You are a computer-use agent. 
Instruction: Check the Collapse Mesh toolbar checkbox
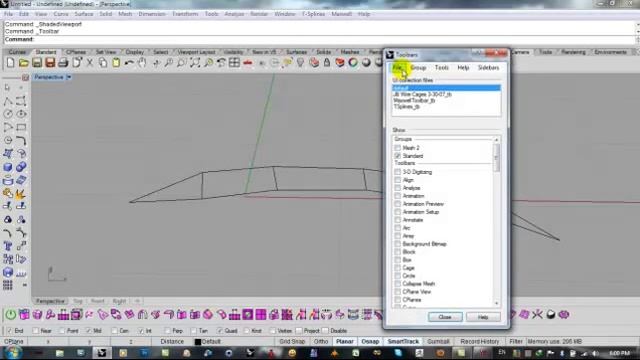pyautogui.click(x=398, y=284)
